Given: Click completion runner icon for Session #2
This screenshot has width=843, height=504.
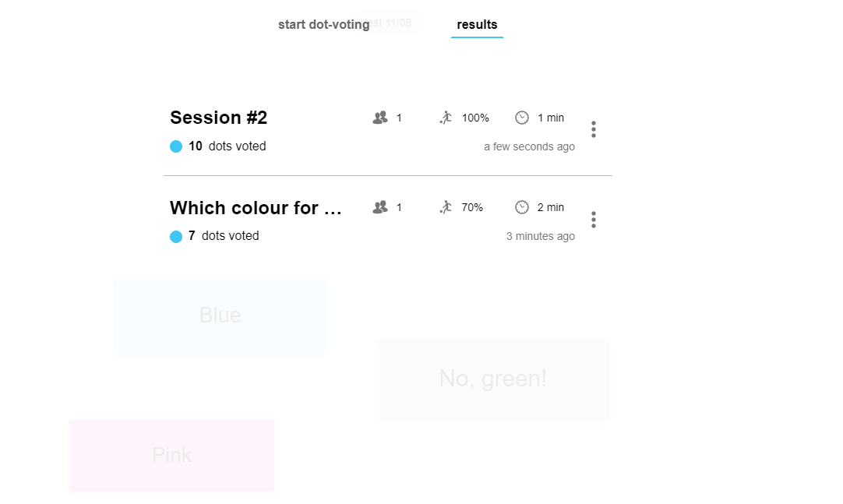Looking at the screenshot, I should 446,118.
